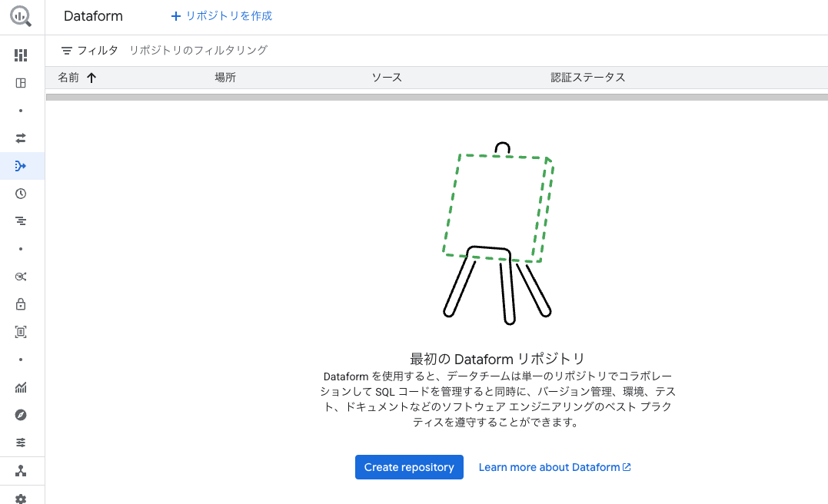Click the scheduled queries clock icon
The height and width of the screenshot is (504, 828).
coord(21,193)
